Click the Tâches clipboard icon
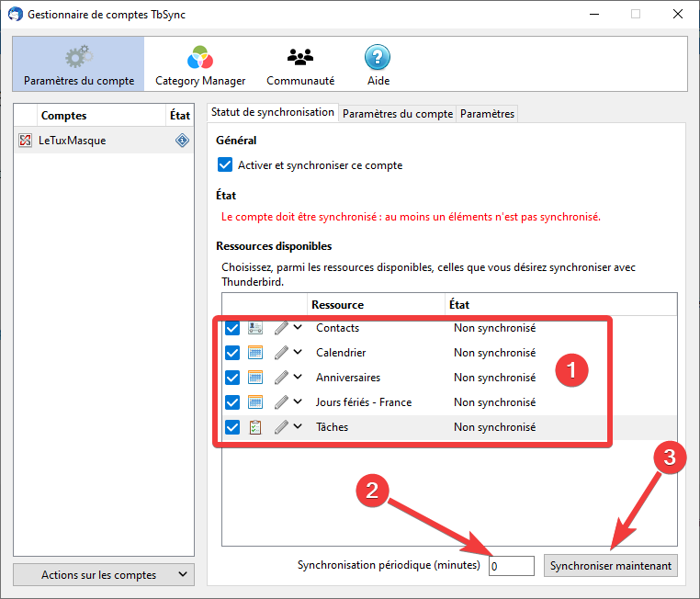Image resolution: width=700 pixels, height=599 pixels. (x=255, y=427)
